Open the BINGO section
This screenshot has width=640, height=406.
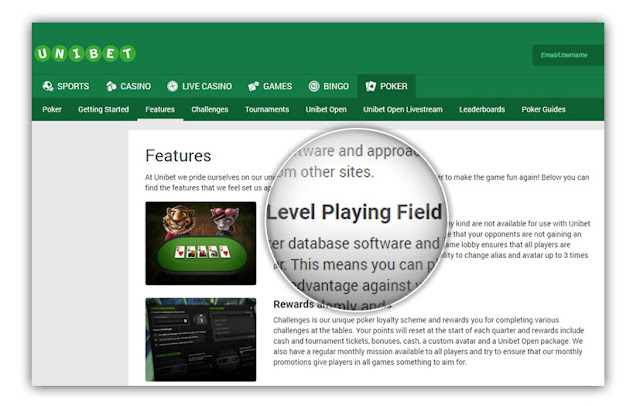click(329, 86)
